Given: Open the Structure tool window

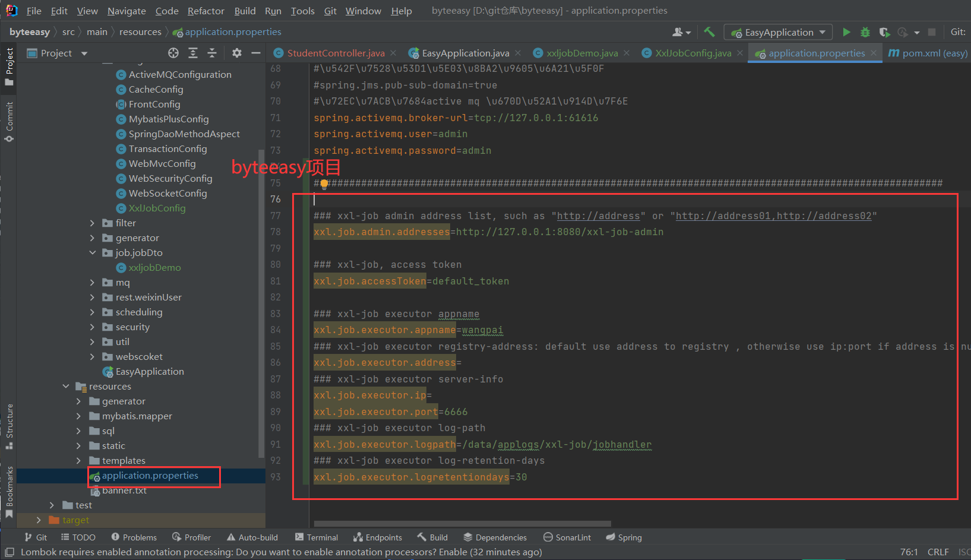Looking at the screenshot, I should 9,426.
